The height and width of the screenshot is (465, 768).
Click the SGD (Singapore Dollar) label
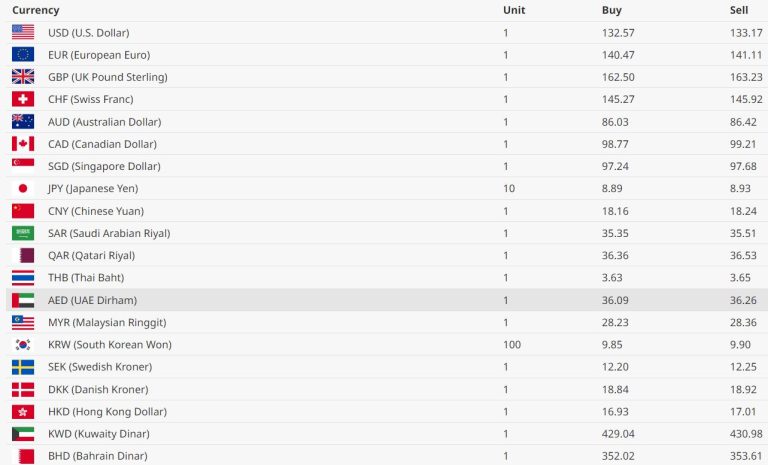(x=104, y=166)
